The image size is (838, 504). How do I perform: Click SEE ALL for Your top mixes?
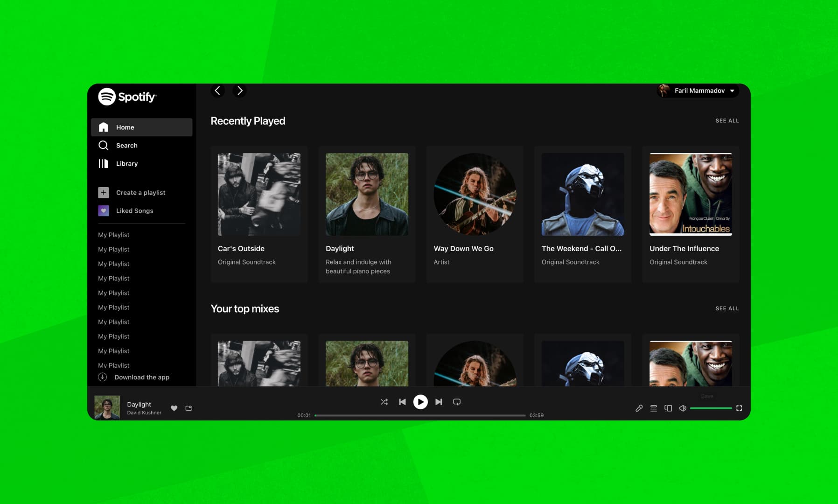[x=727, y=308]
